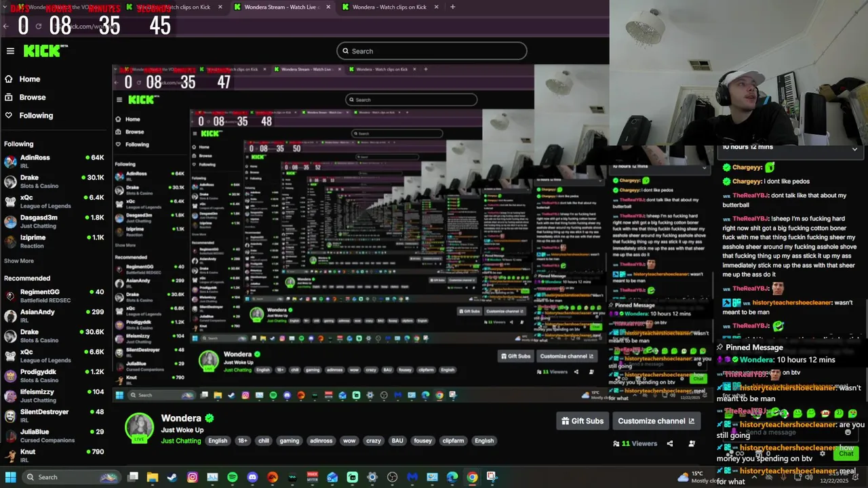Open EA app from taskbar
Viewport: 868px width, 488px height.
(273, 477)
